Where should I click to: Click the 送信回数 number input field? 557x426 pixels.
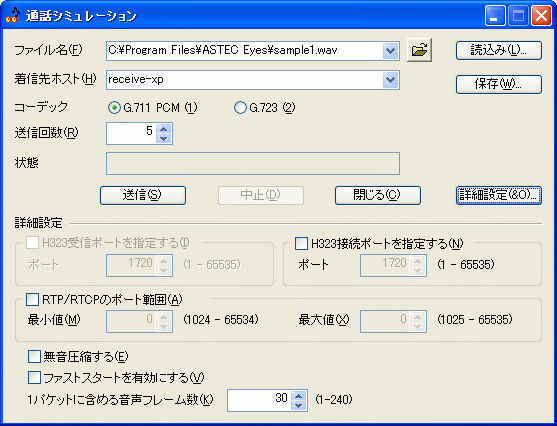coord(131,133)
